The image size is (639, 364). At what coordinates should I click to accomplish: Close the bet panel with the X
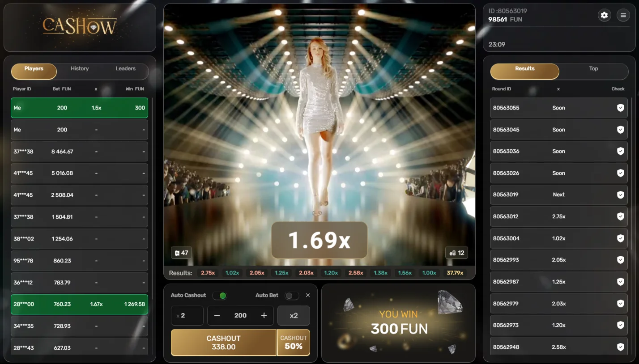click(307, 295)
